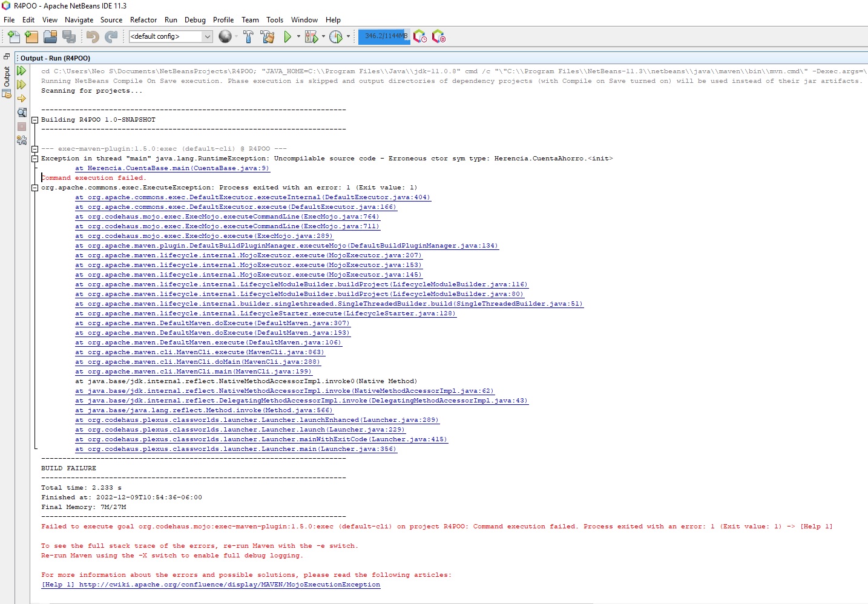Click the 'BUILD FAILURE' text
Screen dimensions: 868x604
point(68,468)
